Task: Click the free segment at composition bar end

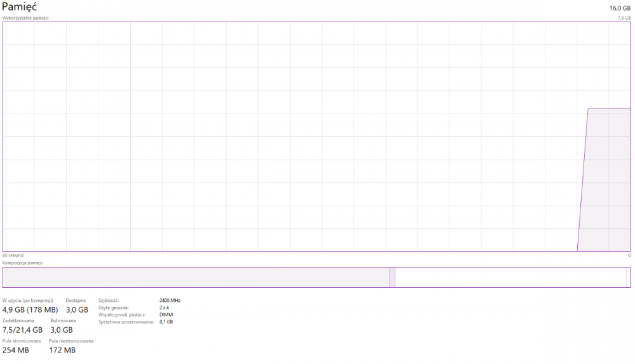Action: coord(628,278)
